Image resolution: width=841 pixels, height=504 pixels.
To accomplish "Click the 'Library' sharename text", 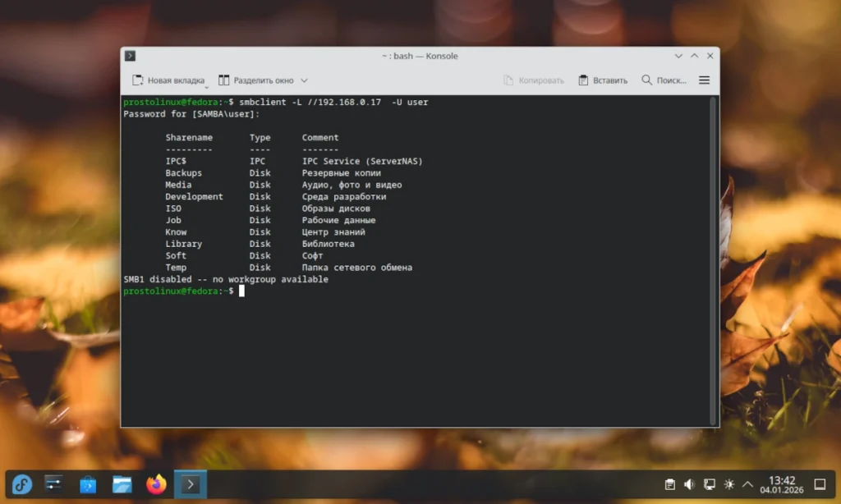I will [x=183, y=244].
